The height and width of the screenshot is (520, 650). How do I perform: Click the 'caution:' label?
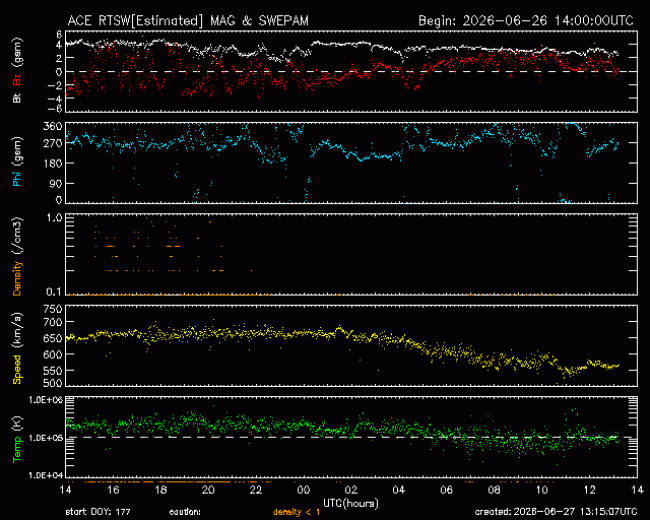[x=185, y=512]
